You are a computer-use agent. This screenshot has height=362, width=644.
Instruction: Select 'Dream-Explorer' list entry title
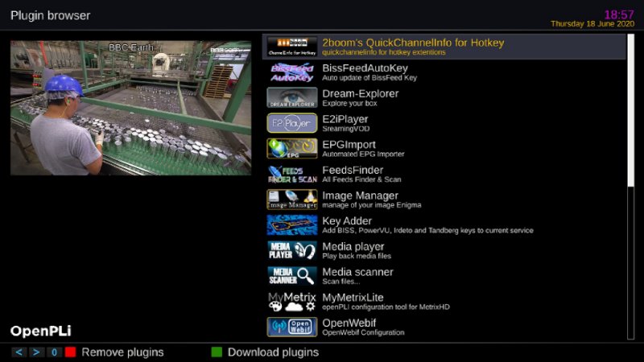[x=360, y=93]
